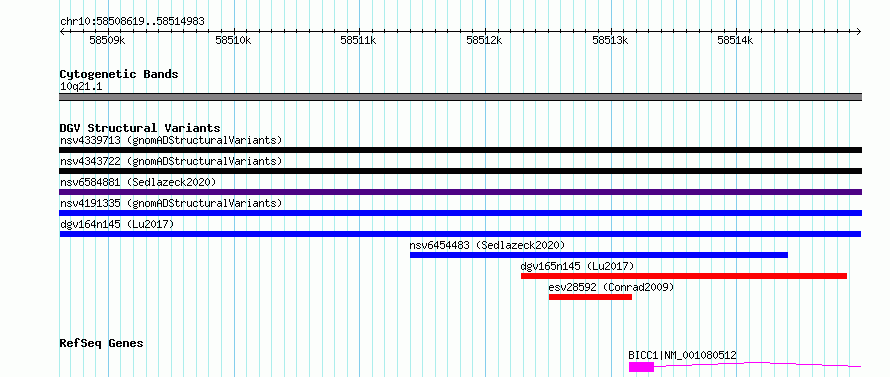Select the black bar under nsv4343722
Image resolution: width=890 pixels, height=377 pixels.
point(460,171)
